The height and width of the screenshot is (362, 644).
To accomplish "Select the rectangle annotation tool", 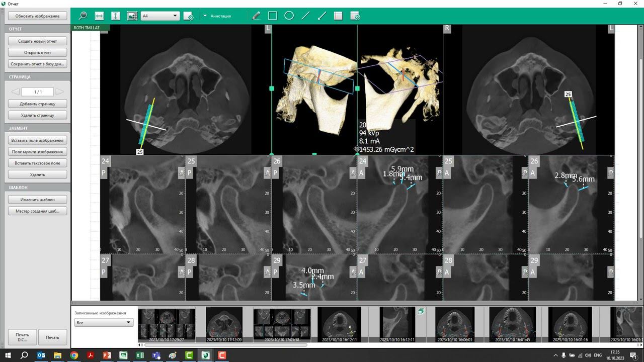I will [273, 16].
